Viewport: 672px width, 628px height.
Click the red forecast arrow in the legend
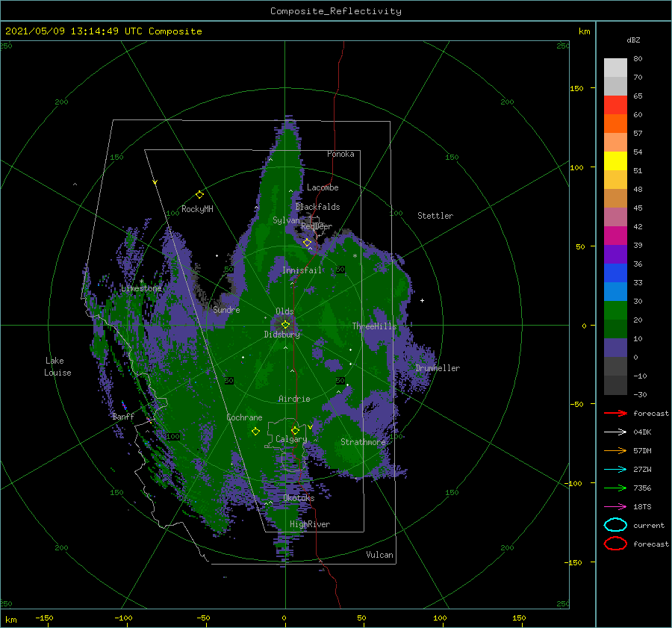tap(615, 413)
